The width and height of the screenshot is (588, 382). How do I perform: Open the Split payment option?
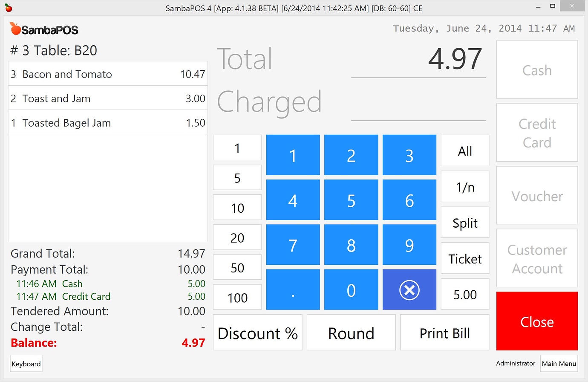point(465,222)
